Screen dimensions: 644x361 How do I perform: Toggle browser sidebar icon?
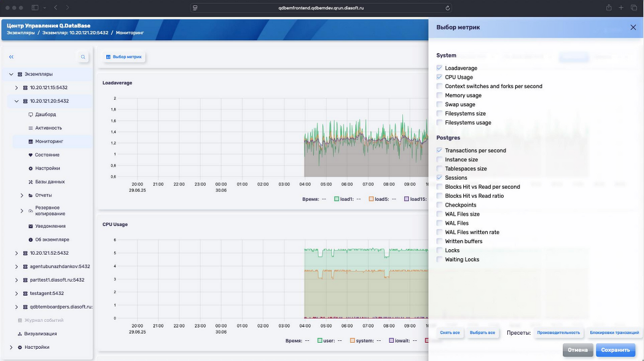pyautogui.click(x=35, y=8)
